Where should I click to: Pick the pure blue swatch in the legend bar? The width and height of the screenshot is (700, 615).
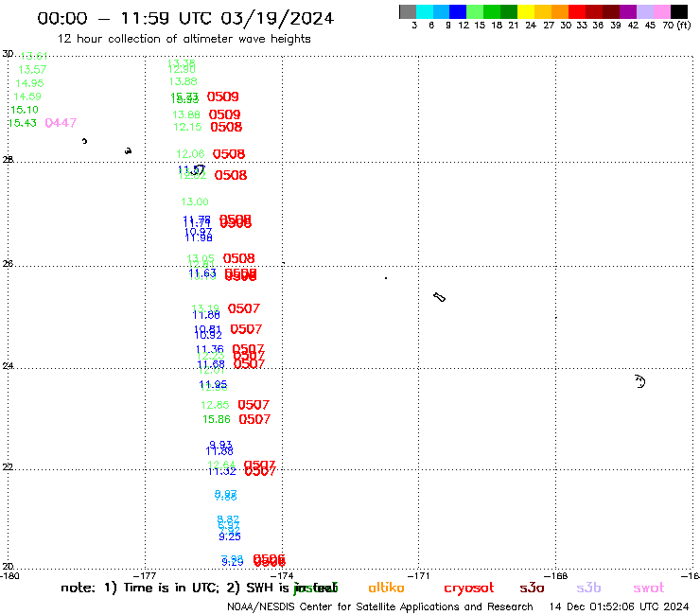coord(458,11)
